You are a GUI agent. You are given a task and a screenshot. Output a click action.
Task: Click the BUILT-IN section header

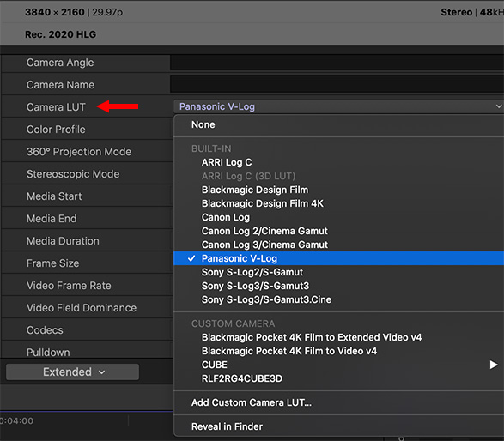211,148
